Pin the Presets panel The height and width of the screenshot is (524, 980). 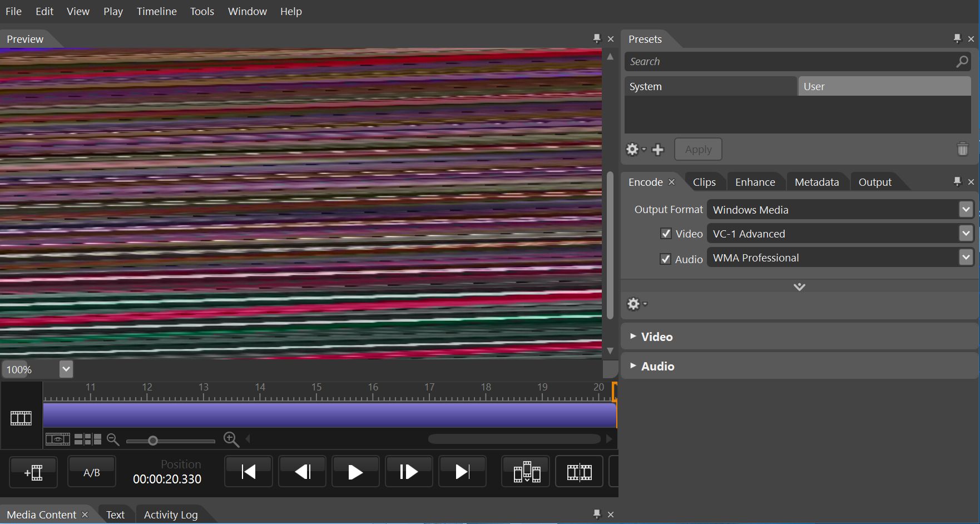(x=957, y=38)
